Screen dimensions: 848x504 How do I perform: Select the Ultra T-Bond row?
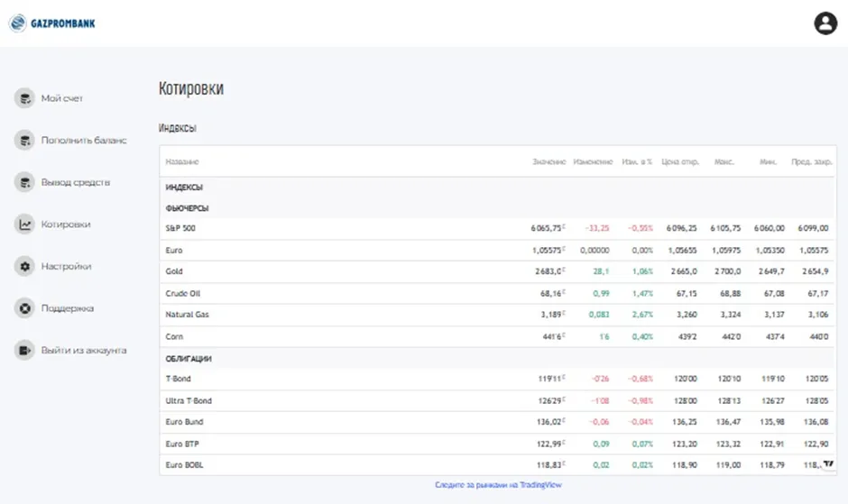pyautogui.click(x=498, y=400)
